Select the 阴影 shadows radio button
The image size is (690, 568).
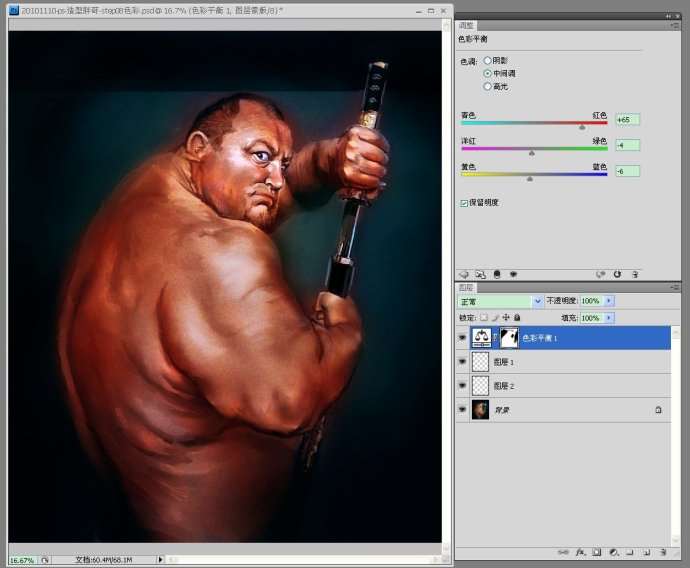487,60
